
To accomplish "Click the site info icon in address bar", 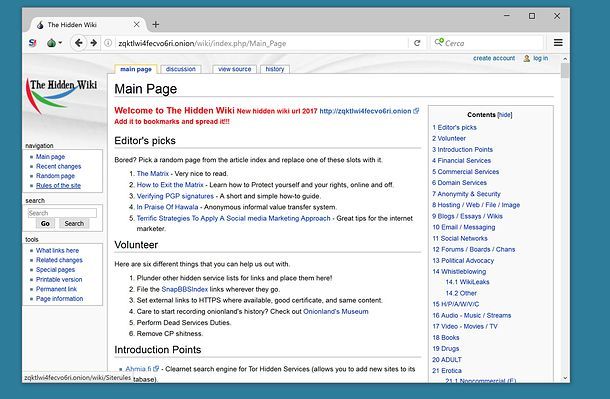I will (108, 43).
